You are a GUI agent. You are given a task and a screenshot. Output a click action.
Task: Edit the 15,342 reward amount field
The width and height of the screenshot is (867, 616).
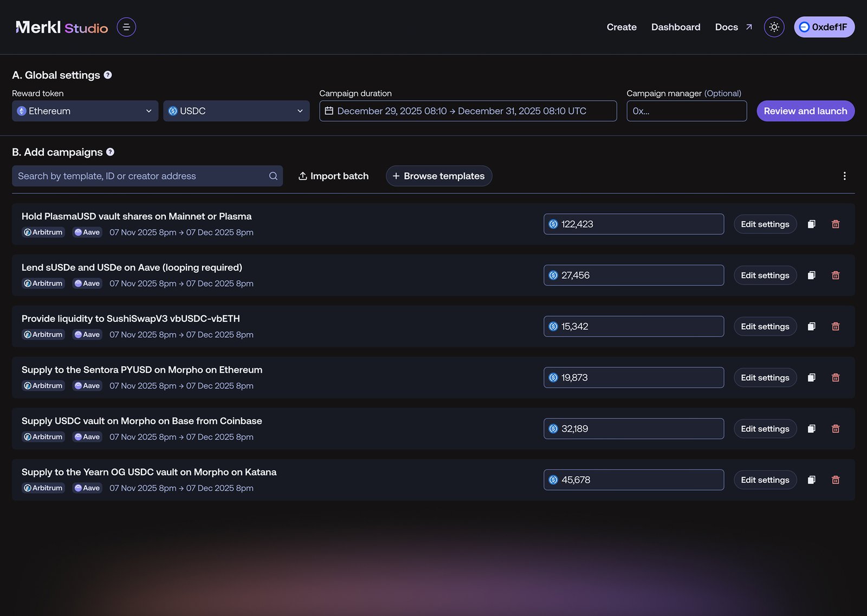coord(633,327)
